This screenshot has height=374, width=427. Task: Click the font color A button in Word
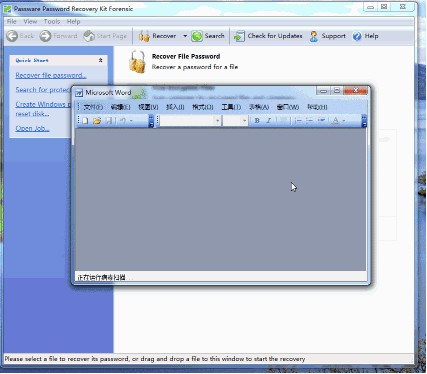(336, 121)
